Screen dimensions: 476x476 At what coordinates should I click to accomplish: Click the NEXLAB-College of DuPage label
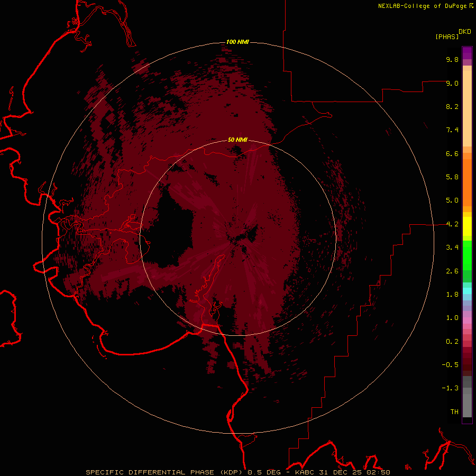[422, 6]
